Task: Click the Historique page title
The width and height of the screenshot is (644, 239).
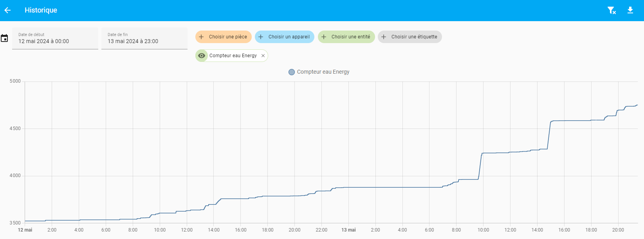Action: [41, 10]
